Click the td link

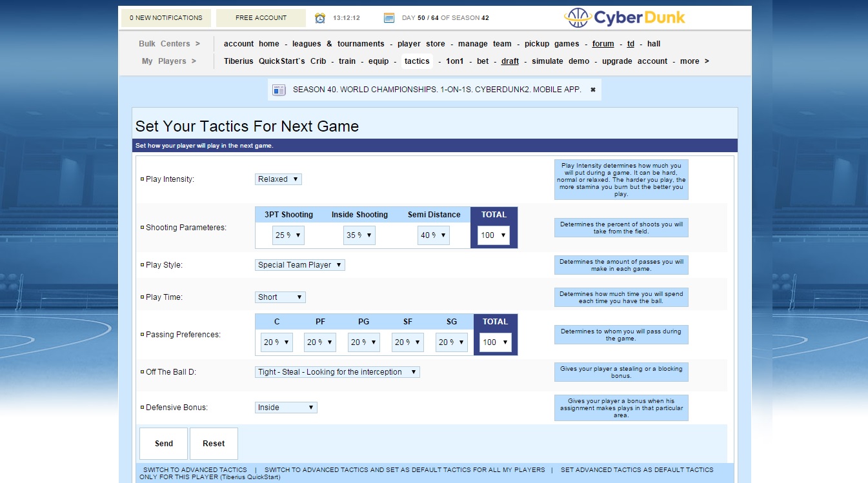click(x=631, y=44)
